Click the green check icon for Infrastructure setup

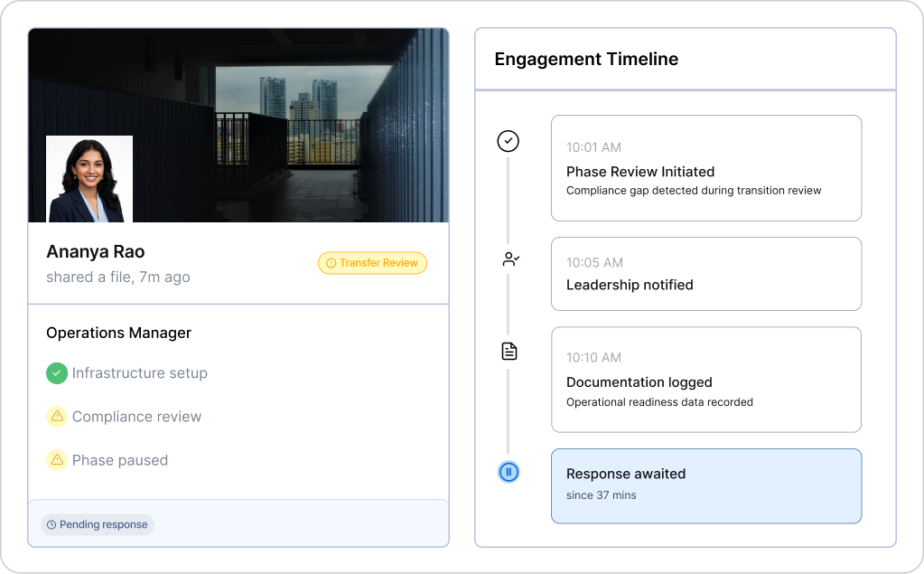tap(57, 372)
